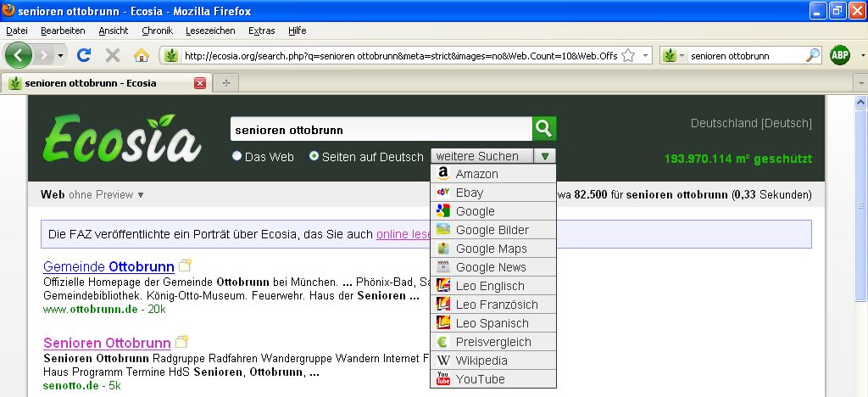Viewport: 868px width, 397px height.
Task: Choose Google Bilder from the list
Action: pyautogui.click(x=493, y=230)
